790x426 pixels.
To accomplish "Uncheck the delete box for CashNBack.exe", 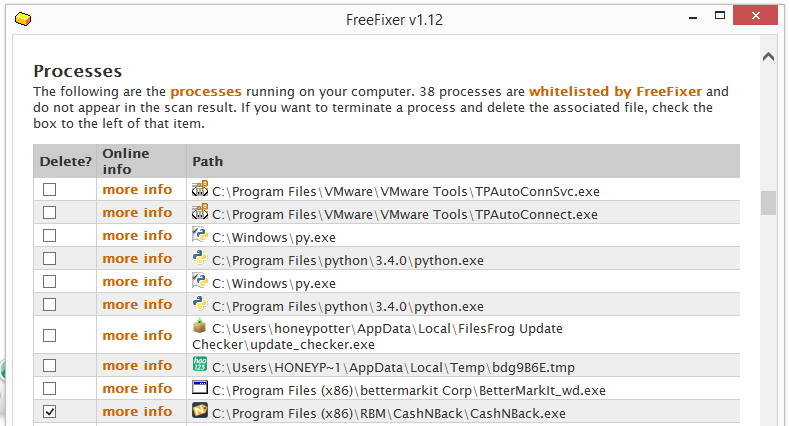I will point(49,412).
